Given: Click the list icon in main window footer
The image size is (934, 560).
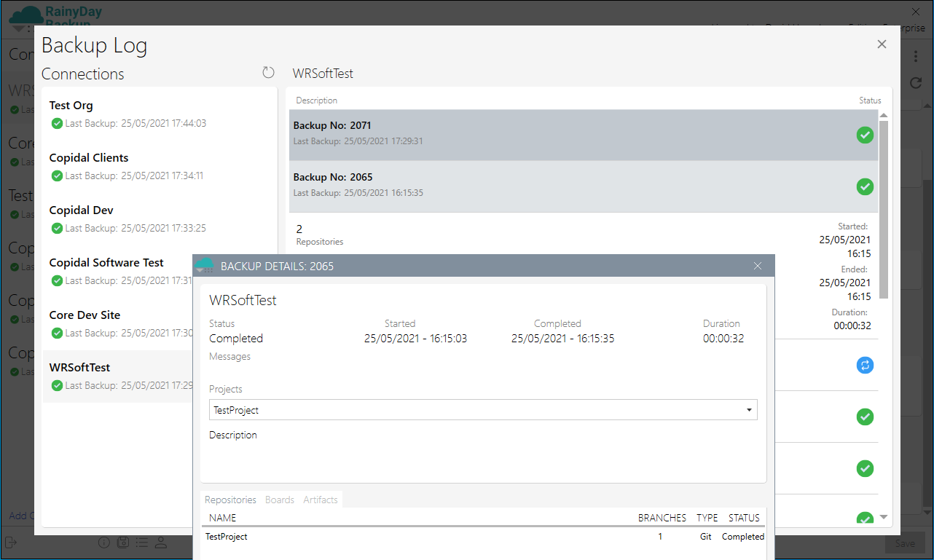Looking at the screenshot, I should (142, 543).
